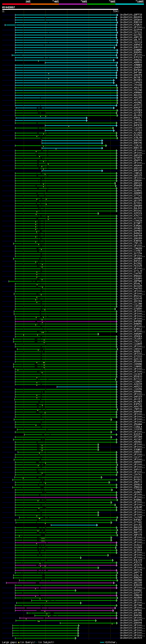Image resolution: width=146 pixels, height=644 pixels.
Task: Select label UniRef100_A7RLM9
Action: 131,138
